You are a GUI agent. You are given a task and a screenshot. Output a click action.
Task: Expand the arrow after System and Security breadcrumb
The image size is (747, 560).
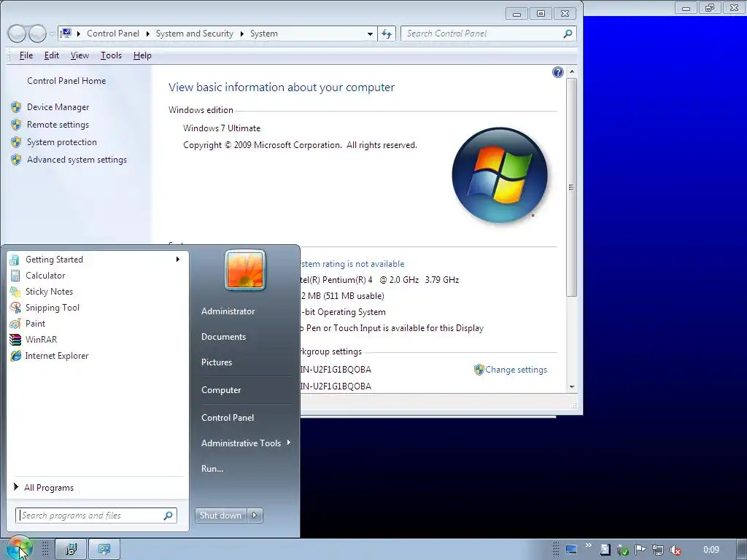pyautogui.click(x=242, y=34)
